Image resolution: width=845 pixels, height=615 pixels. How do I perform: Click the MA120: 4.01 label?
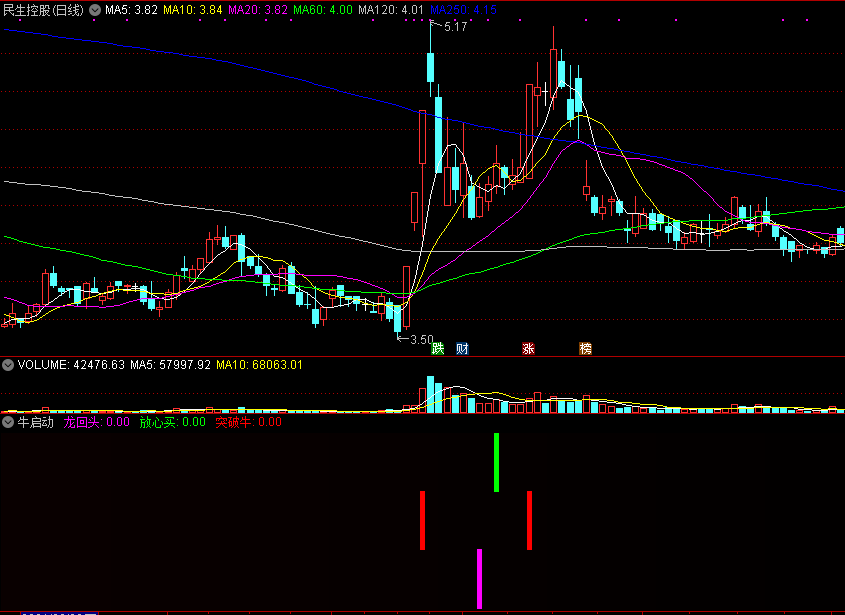click(x=391, y=10)
